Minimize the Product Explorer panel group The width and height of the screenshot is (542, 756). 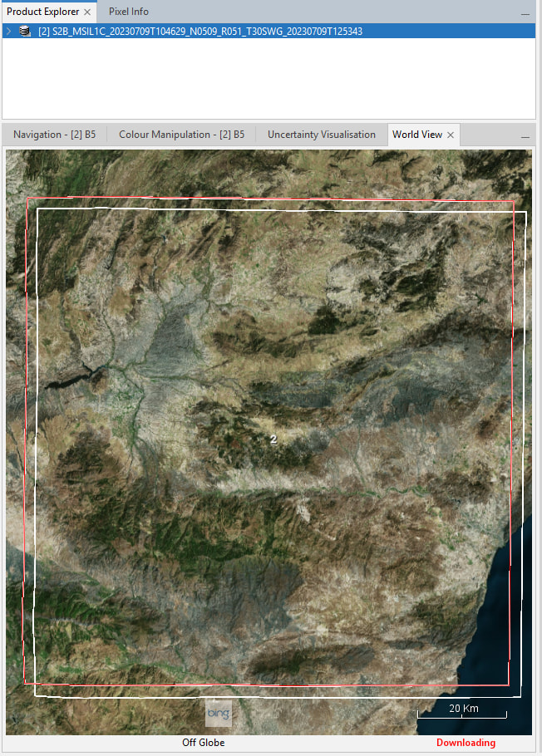[x=525, y=13]
